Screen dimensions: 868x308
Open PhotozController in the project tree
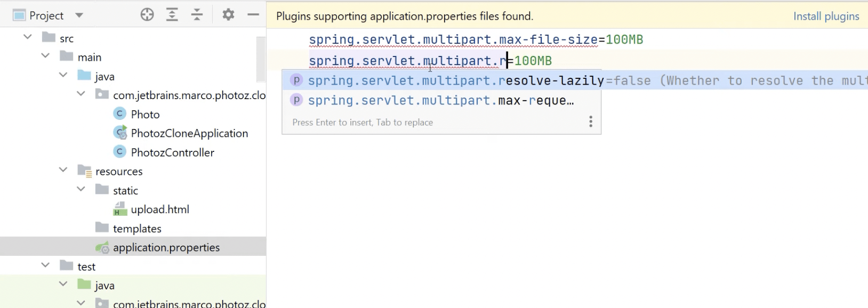[172, 152]
